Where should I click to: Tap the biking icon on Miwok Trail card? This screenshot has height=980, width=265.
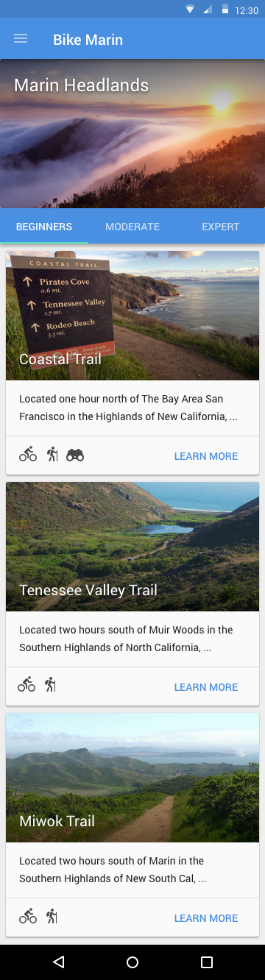tap(28, 916)
